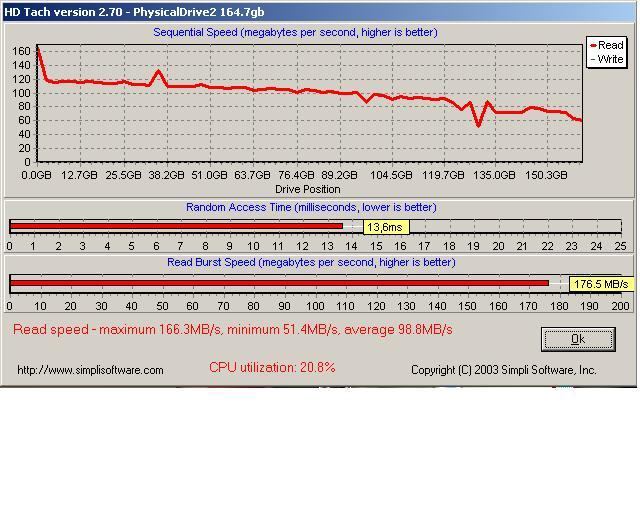Click the 119.7GB axis label
640x512 pixels.
point(443,175)
